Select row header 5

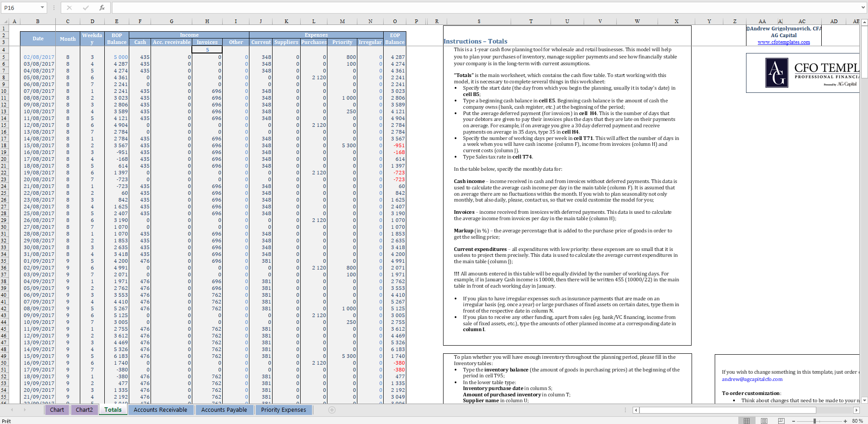pos(4,57)
